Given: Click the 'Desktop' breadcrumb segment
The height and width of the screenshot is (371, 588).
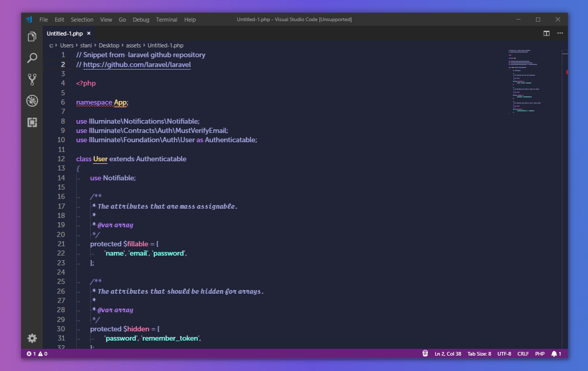Looking at the screenshot, I should pos(109,45).
